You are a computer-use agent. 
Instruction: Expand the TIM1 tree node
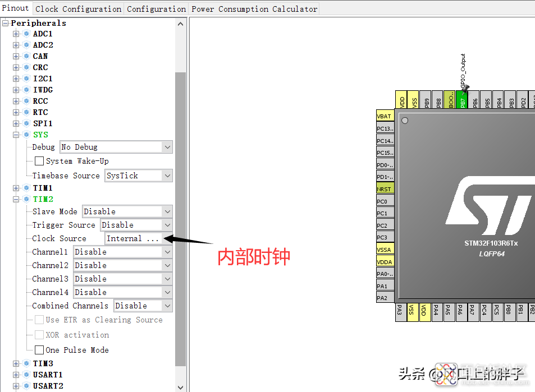coord(16,188)
